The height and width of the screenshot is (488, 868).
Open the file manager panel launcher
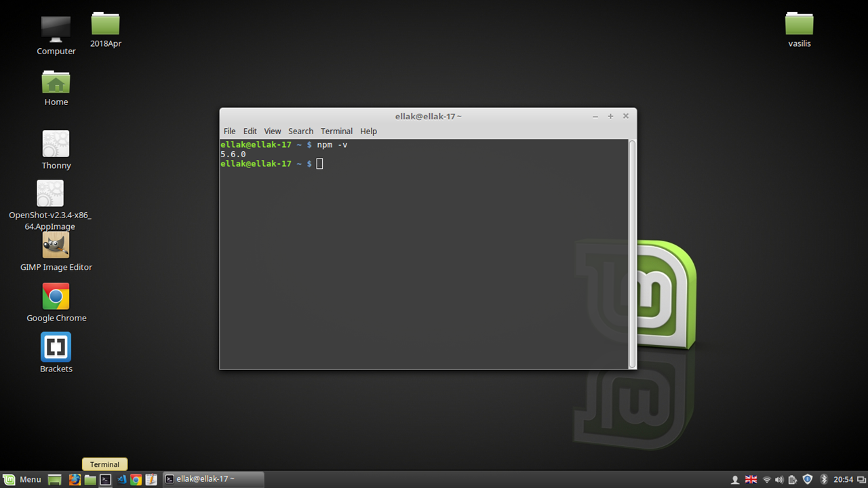coord(90,479)
